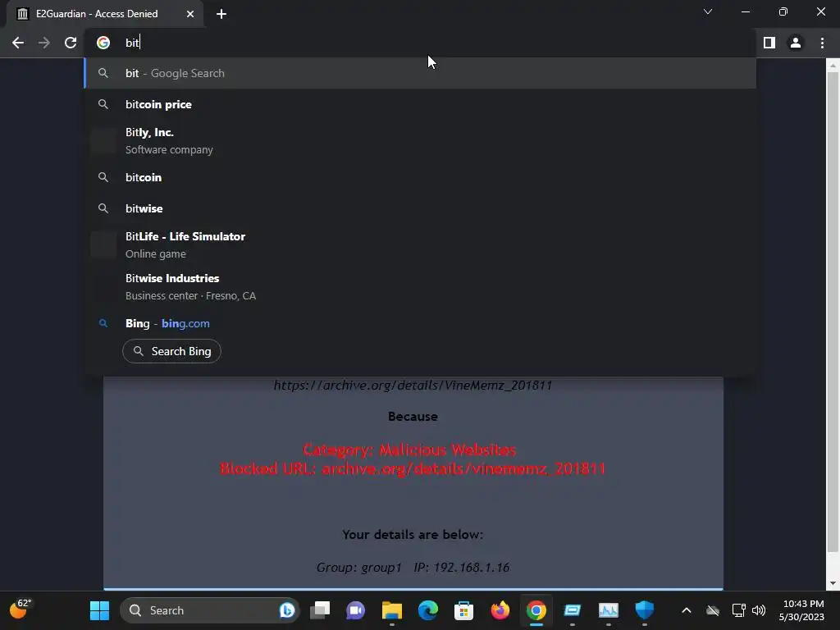Click the scrollbar down arrow

pos(833,584)
